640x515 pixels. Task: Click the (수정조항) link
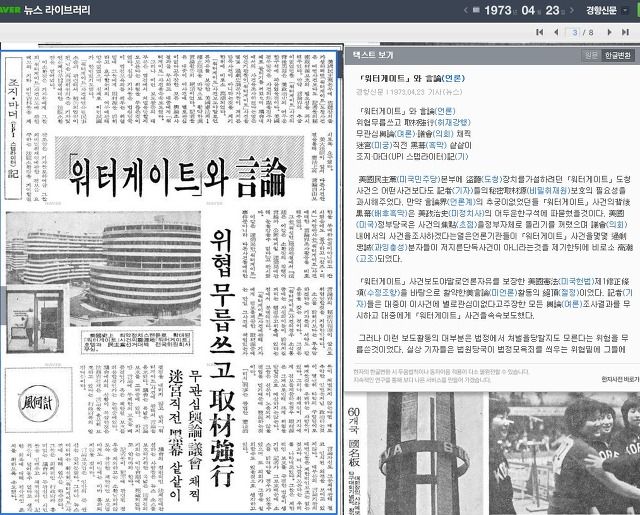(382, 293)
